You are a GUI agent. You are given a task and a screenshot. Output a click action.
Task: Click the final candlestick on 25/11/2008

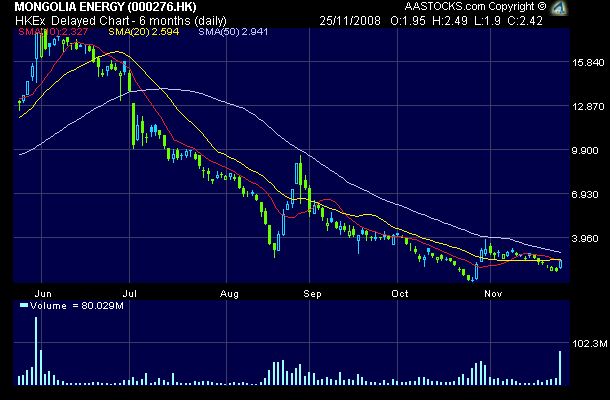561,264
